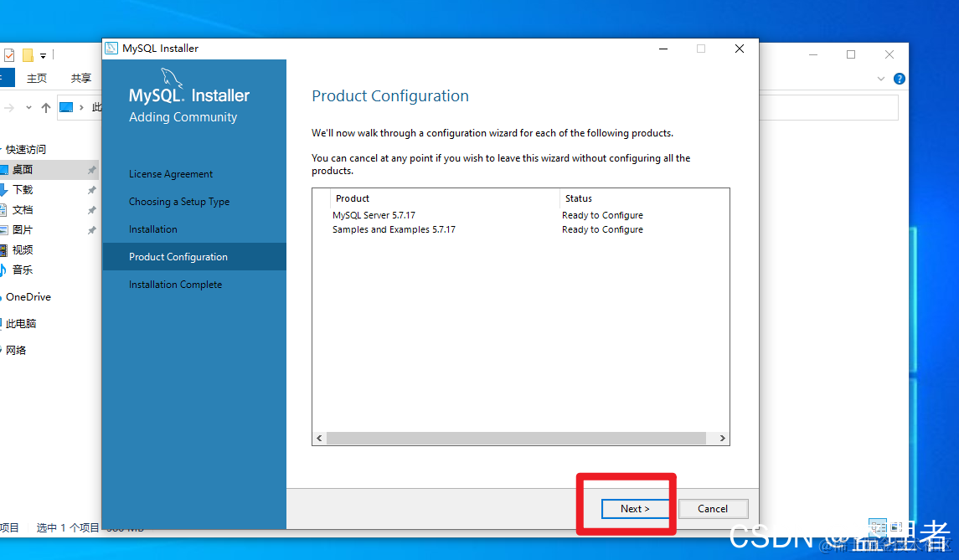Click the MySQL dolphin logo
The image size is (959, 560).
pos(171,78)
